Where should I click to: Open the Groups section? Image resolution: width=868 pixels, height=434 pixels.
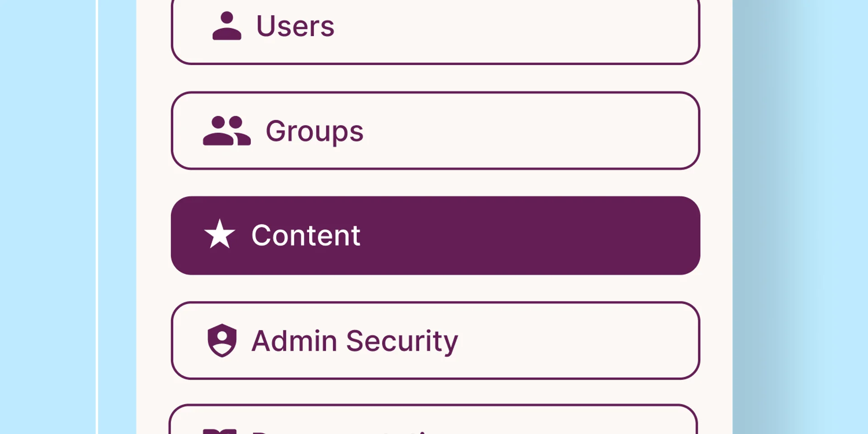pyautogui.click(x=435, y=131)
